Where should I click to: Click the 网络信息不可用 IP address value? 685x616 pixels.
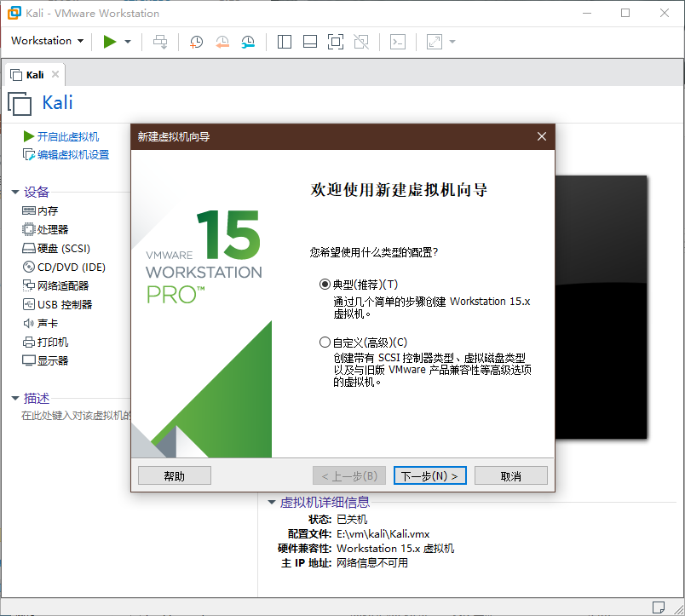pyautogui.click(x=372, y=562)
